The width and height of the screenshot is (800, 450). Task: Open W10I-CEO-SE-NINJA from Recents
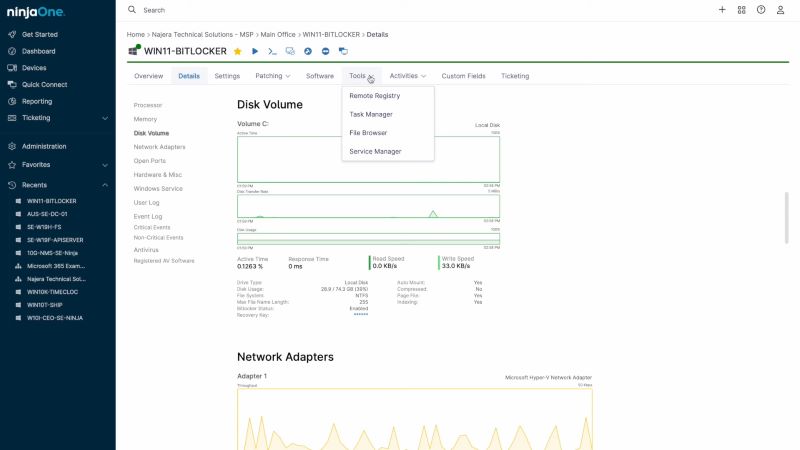click(55, 318)
